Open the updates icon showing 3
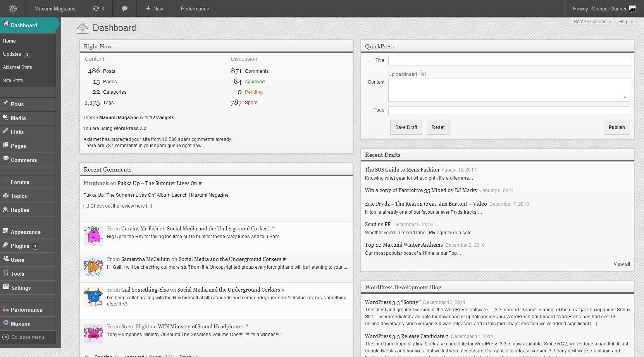 point(98,9)
